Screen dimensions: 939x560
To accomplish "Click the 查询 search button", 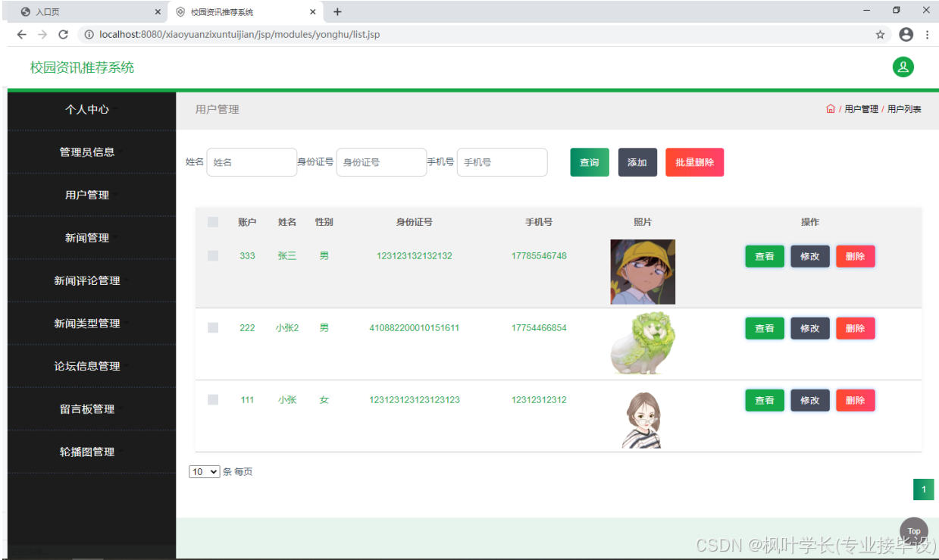I will [590, 162].
